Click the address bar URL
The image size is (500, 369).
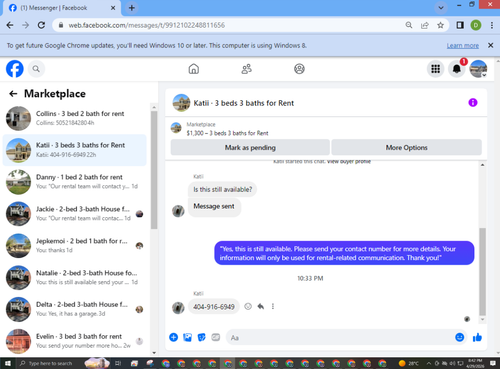point(147,25)
